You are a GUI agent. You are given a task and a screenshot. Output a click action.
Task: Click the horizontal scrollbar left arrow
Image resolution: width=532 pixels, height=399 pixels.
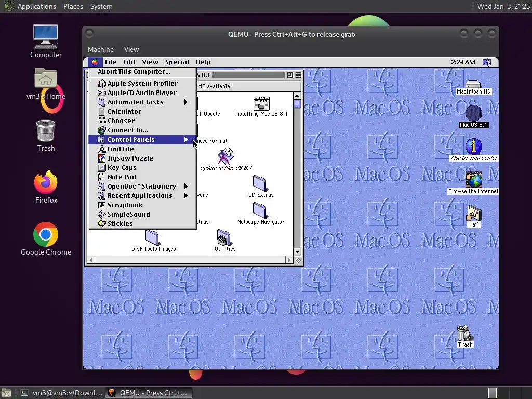click(90, 260)
